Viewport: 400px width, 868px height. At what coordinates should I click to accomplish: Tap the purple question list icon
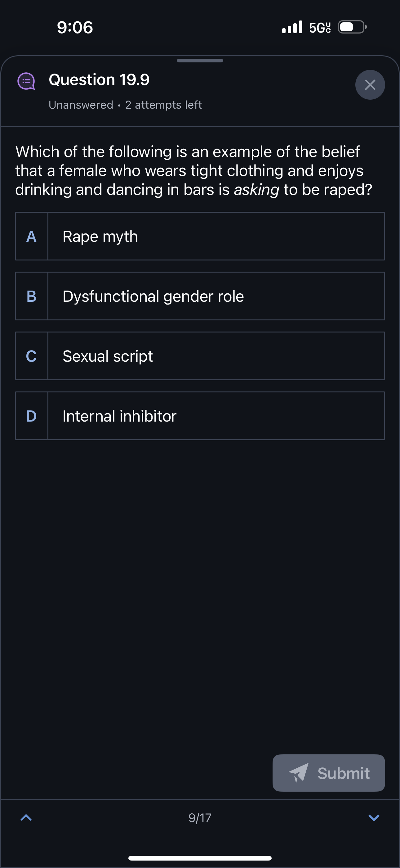pos(26,81)
